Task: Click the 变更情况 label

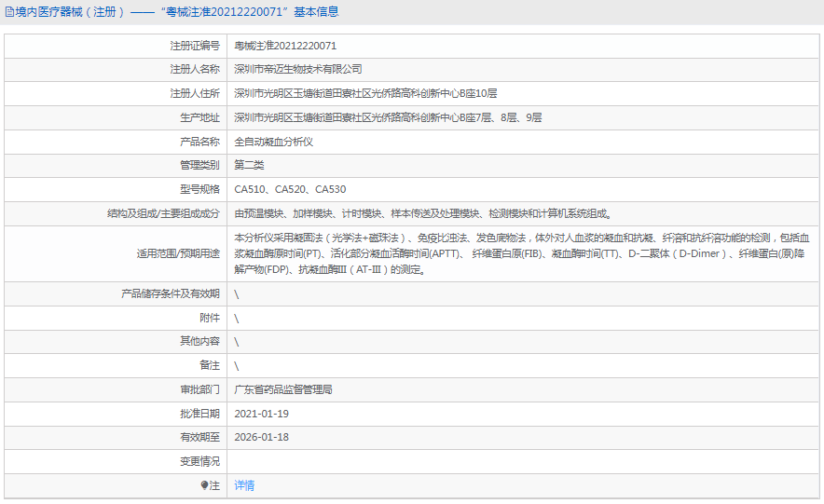Action: coord(199,461)
